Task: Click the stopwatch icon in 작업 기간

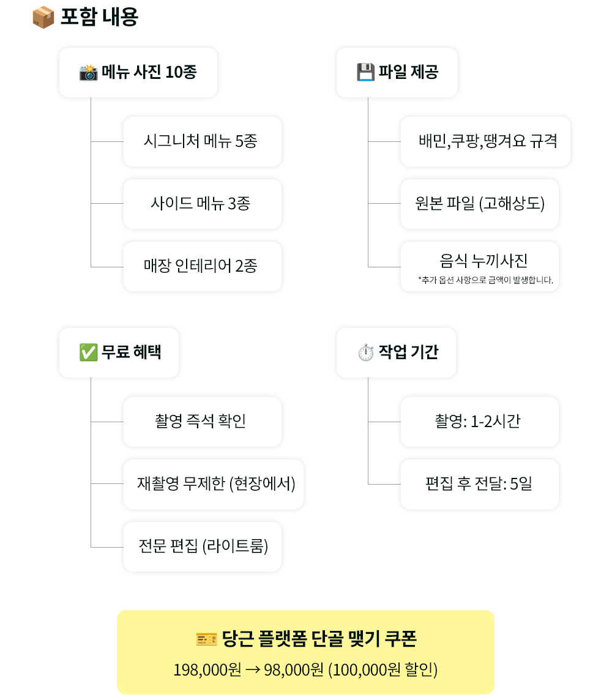Action: tap(366, 352)
